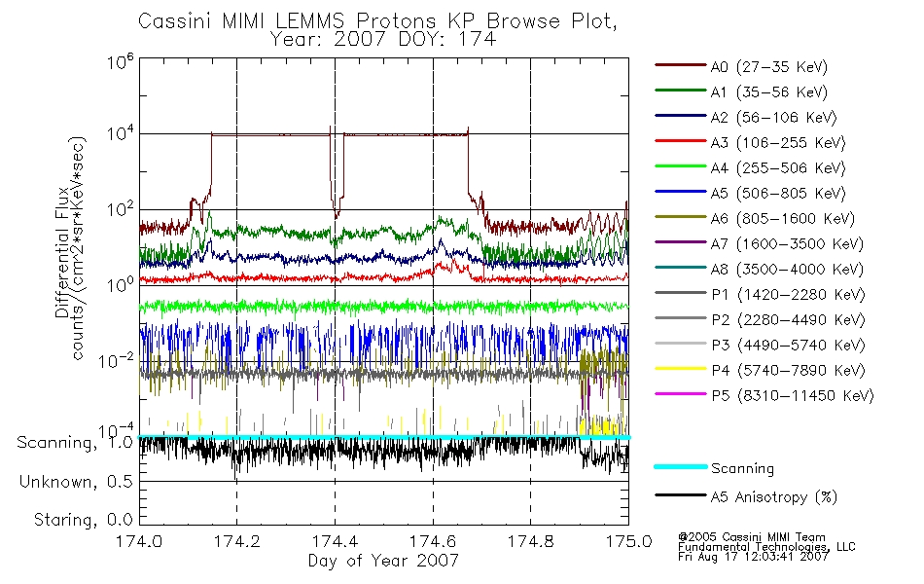Viewport: 924px width, 584px height.
Task: Click the black A5 Anisotropy legend line
Action: [680, 495]
